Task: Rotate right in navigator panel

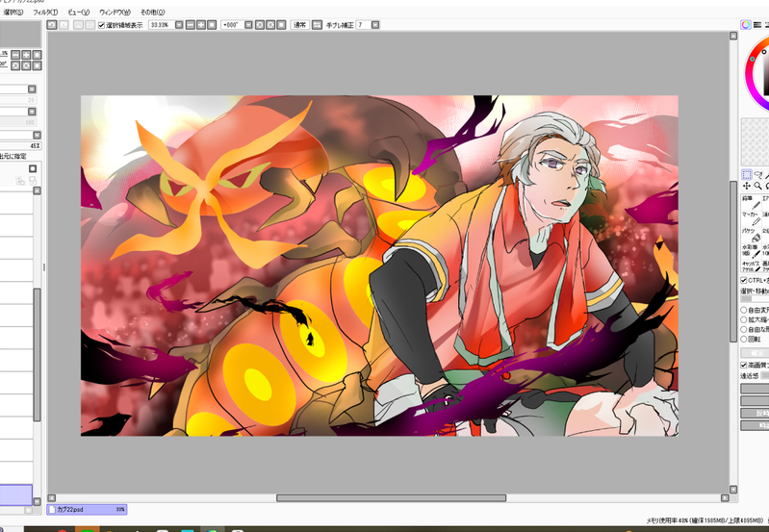Action: point(26,65)
